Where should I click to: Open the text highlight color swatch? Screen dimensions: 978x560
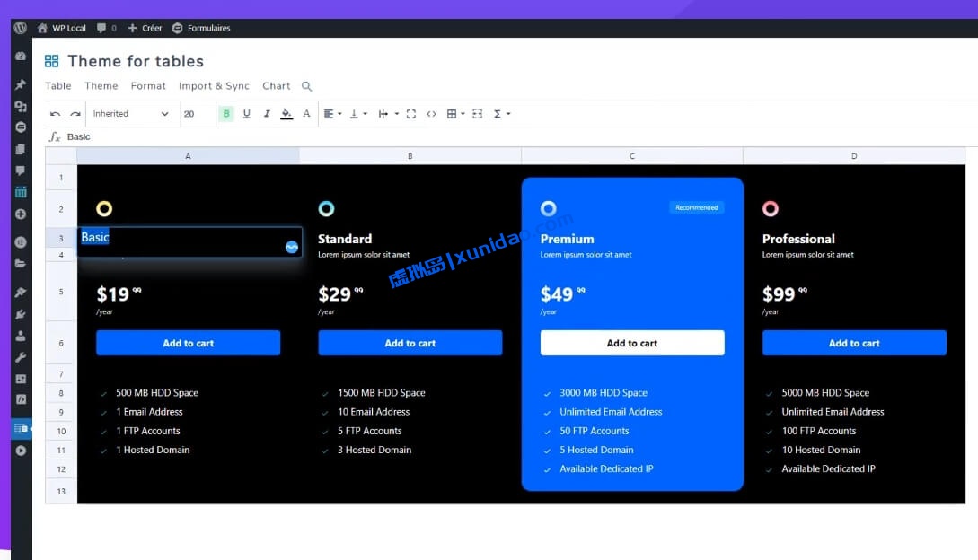tap(286, 113)
